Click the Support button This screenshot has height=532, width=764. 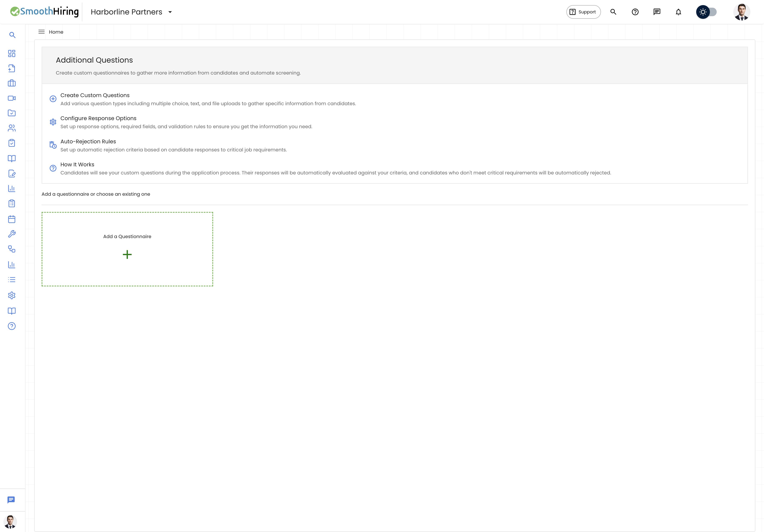583,12
